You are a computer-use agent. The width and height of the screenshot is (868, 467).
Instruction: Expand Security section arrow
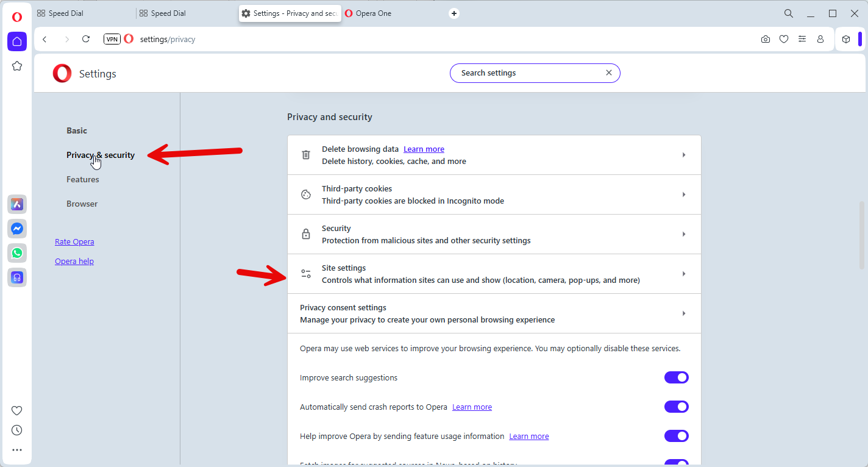[684, 234]
